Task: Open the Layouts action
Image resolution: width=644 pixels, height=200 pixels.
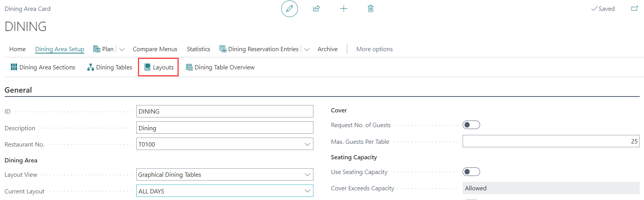Action: click(x=158, y=67)
